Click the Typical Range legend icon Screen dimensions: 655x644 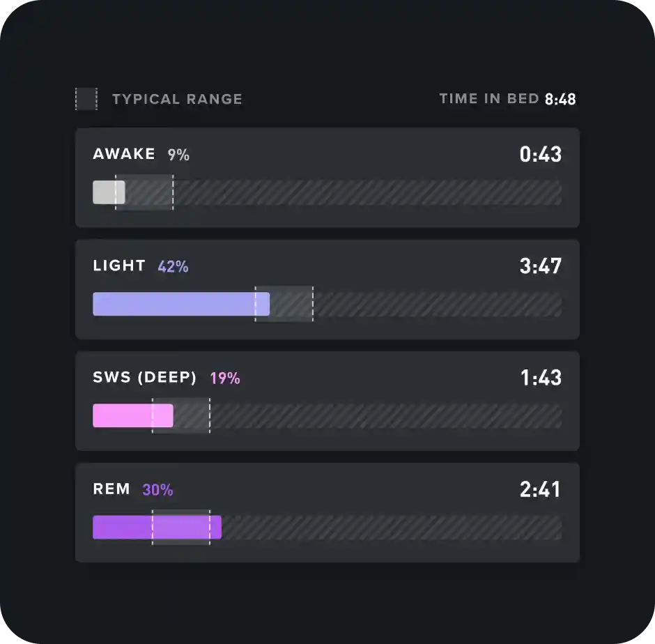[86, 99]
